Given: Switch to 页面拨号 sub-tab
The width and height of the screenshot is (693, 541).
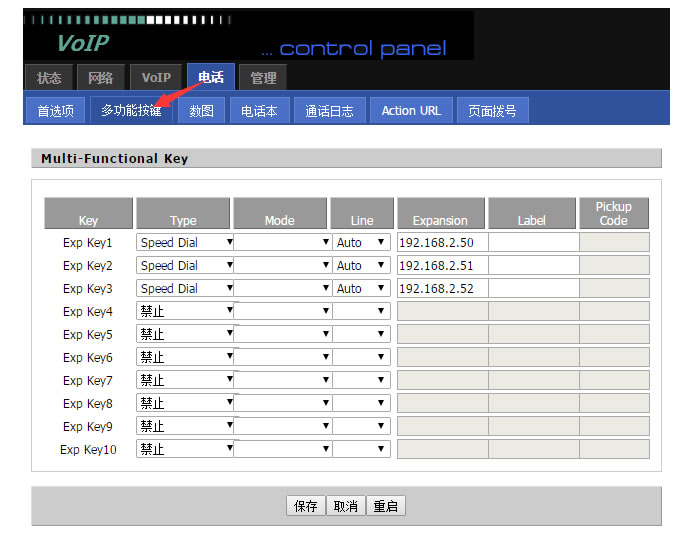Looking at the screenshot, I should click(492, 111).
